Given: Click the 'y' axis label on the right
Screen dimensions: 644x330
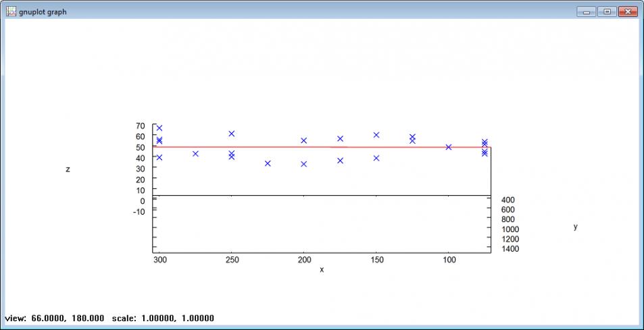Looking at the screenshot, I should click(x=575, y=227).
